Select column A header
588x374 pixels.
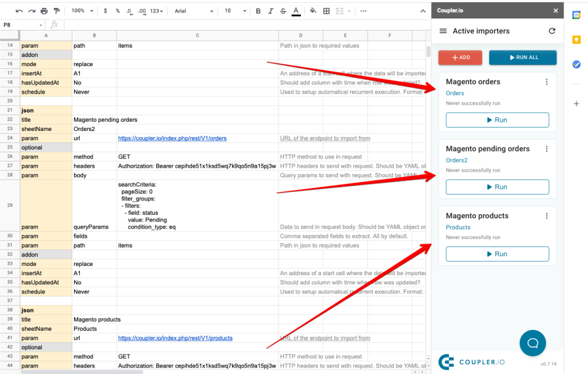click(46, 36)
